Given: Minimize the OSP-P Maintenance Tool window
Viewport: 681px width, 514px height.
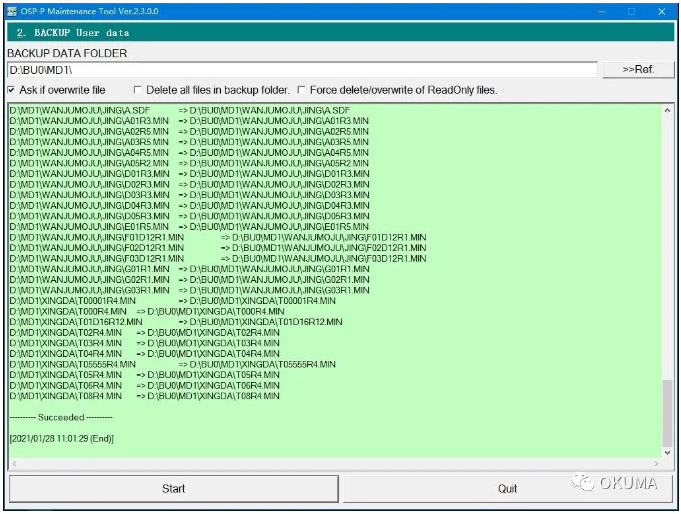Looking at the screenshot, I should [x=601, y=11].
